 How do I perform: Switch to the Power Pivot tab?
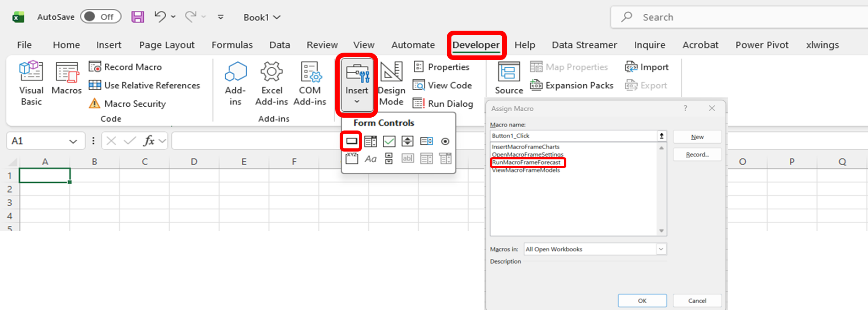(762, 45)
